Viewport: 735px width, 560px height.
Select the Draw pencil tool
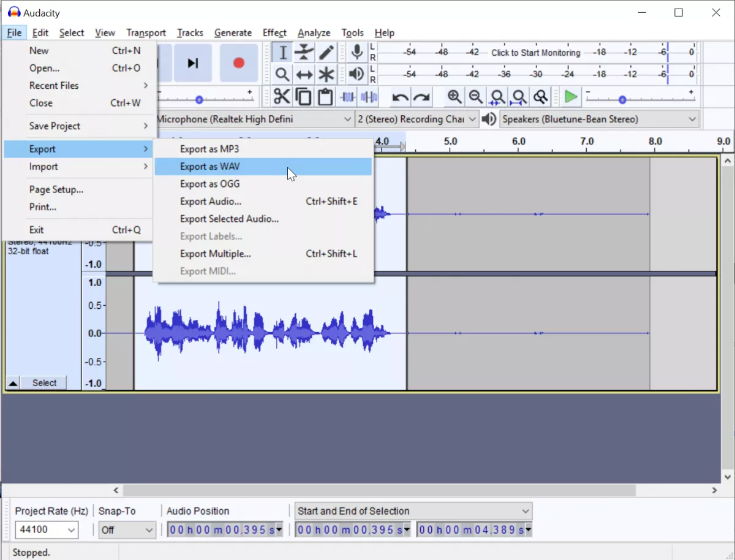[326, 53]
